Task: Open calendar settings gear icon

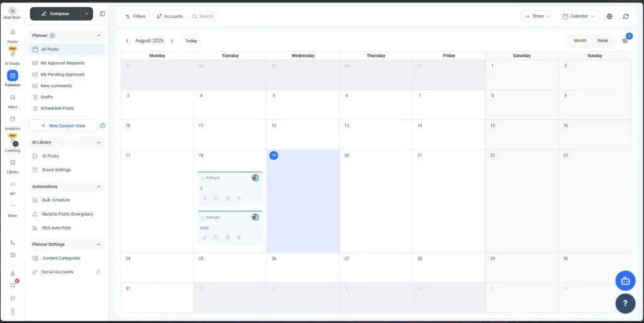Action: click(625, 41)
